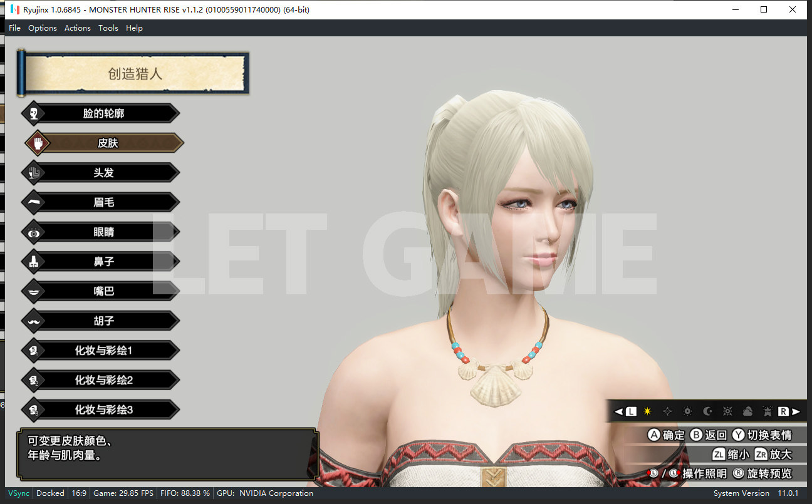The height and width of the screenshot is (504, 812).
Task: Select the 化妆与彩绘3 menu entry
Action: pyautogui.click(x=104, y=410)
